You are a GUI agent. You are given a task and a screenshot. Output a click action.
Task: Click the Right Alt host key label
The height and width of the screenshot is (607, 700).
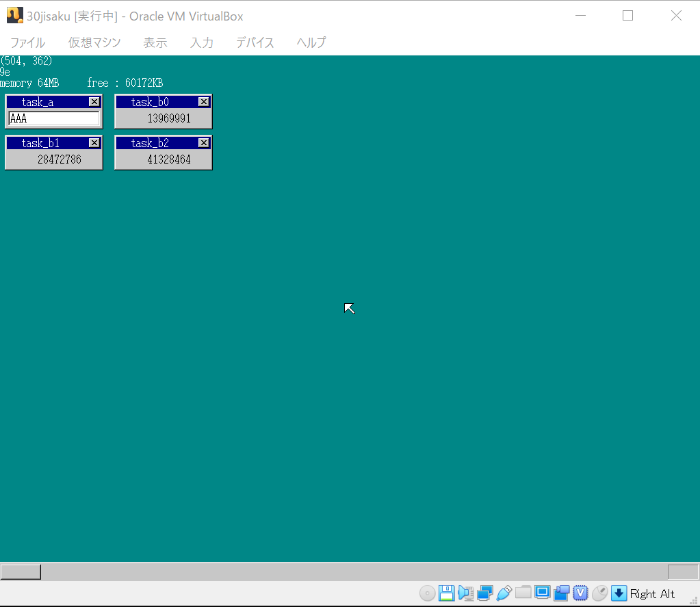(652, 593)
